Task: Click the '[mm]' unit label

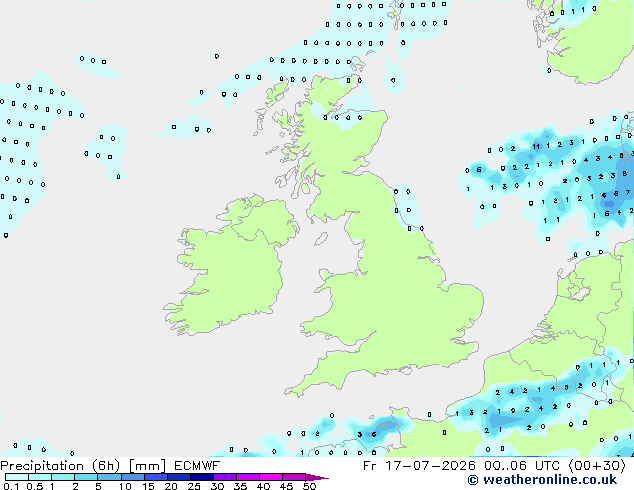Action: [x=147, y=466]
